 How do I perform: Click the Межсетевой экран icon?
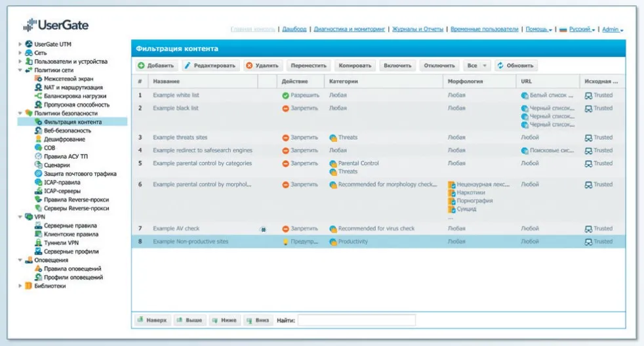(38, 79)
